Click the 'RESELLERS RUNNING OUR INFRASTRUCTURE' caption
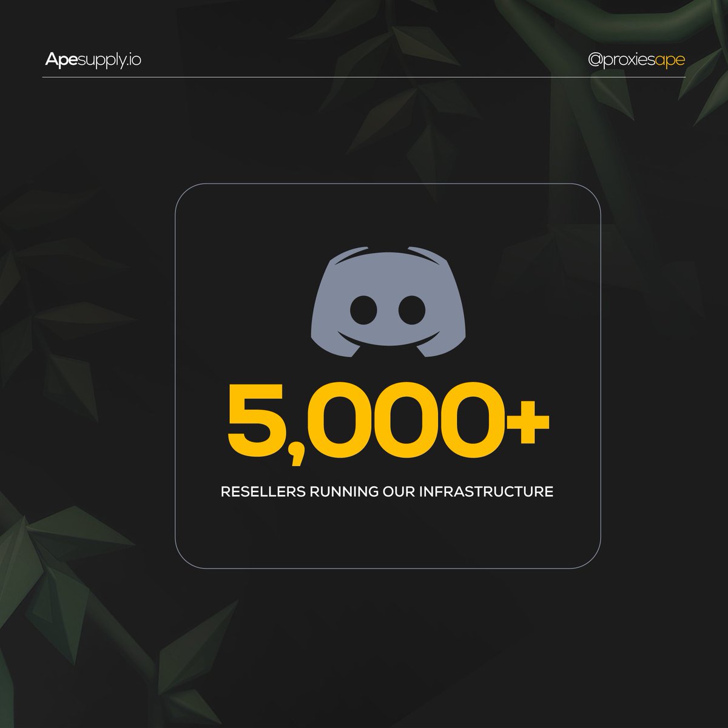 point(387,491)
